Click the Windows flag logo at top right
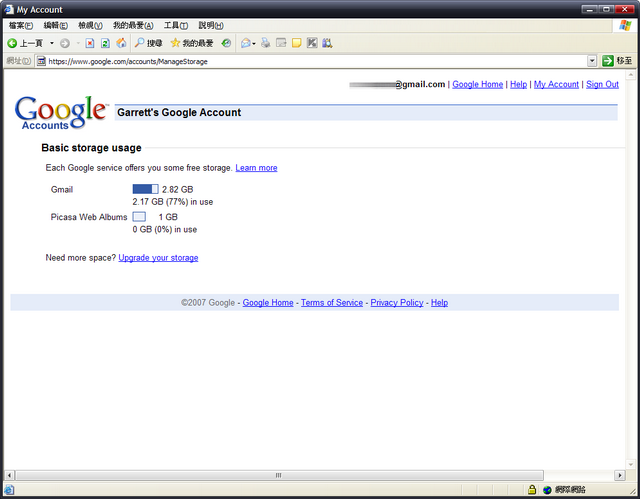 click(625, 25)
